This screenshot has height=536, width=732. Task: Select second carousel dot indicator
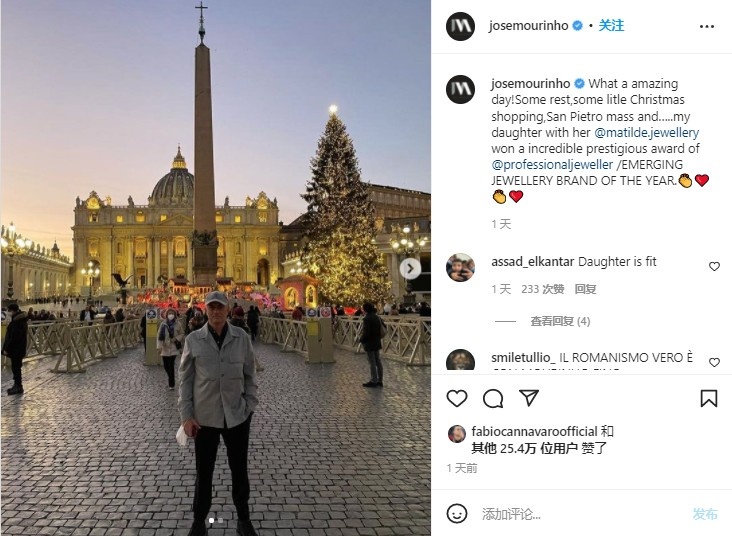[220, 520]
